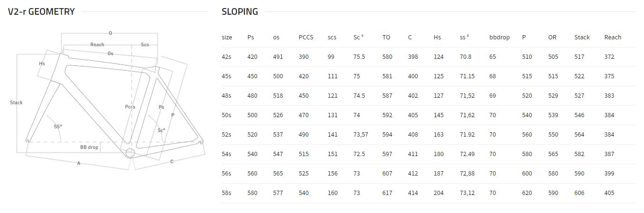Select the 58s size row label

227,193
